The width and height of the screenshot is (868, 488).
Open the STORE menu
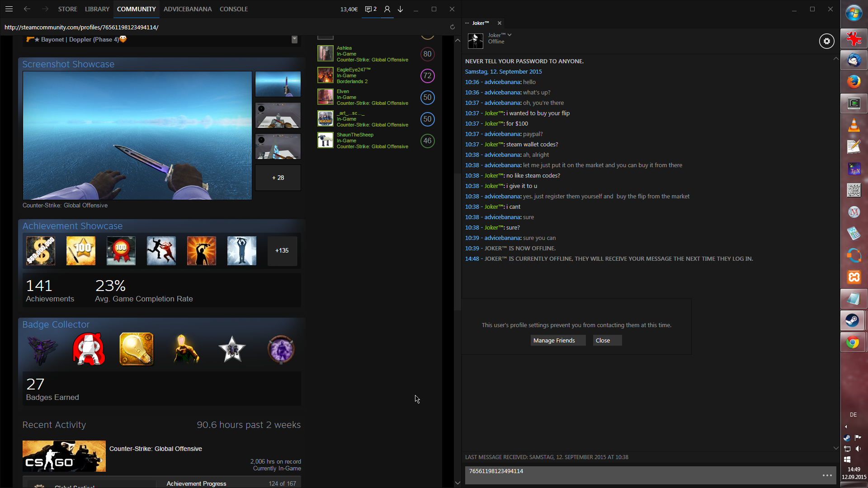click(68, 9)
